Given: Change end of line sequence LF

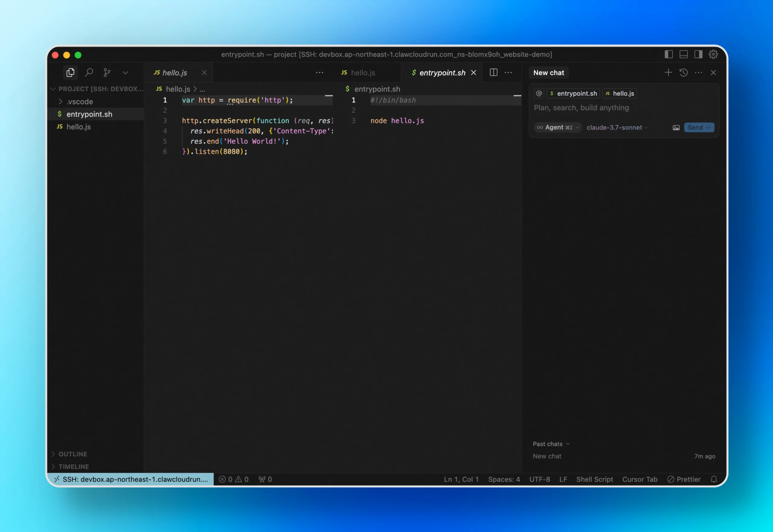Looking at the screenshot, I should [563, 479].
